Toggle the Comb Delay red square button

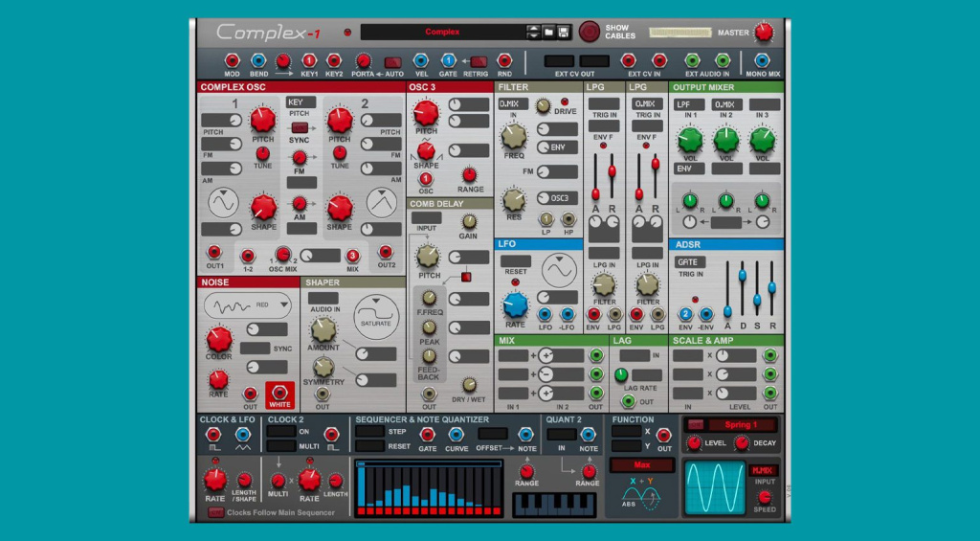tap(466, 277)
